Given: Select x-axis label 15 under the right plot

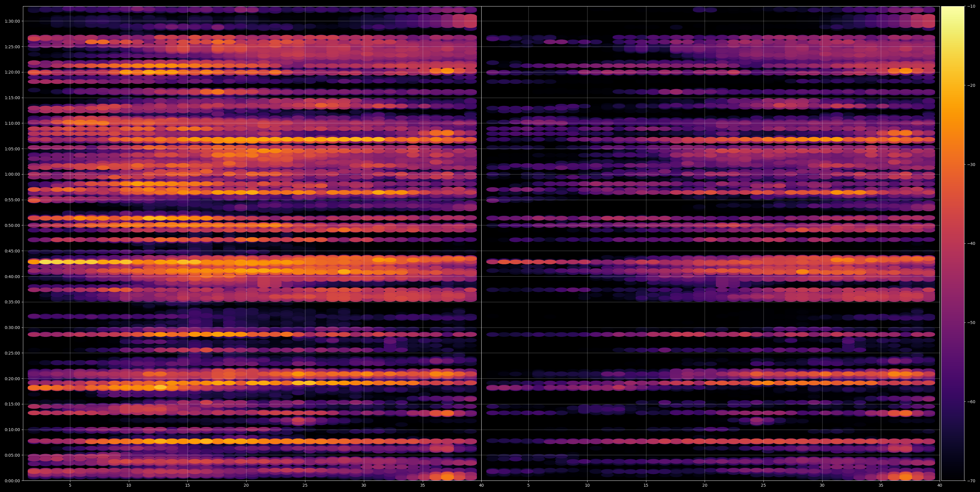Looking at the screenshot, I should pyautogui.click(x=646, y=486).
